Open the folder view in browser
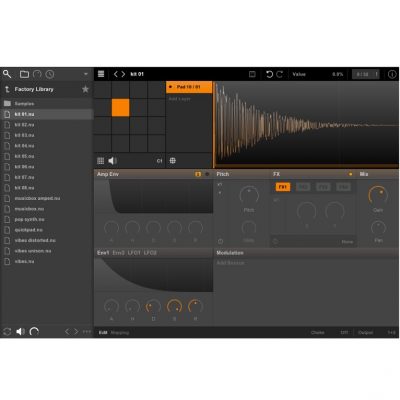The height and width of the screenshot is (400, 400). [x=24, y=74]
